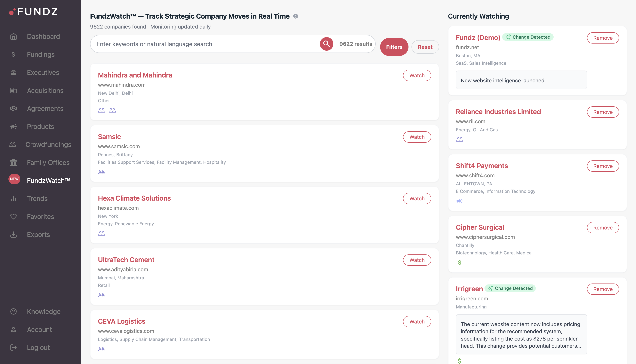Open UltraTech Cement title link
This screenshot has width=636, height=364.
point(126,259)
